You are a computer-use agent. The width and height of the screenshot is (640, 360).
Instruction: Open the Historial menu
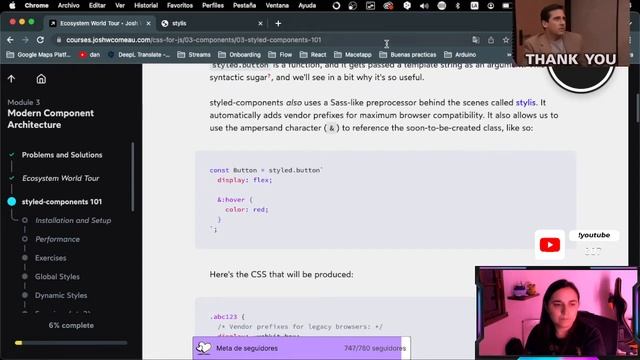tap(146, 5)
